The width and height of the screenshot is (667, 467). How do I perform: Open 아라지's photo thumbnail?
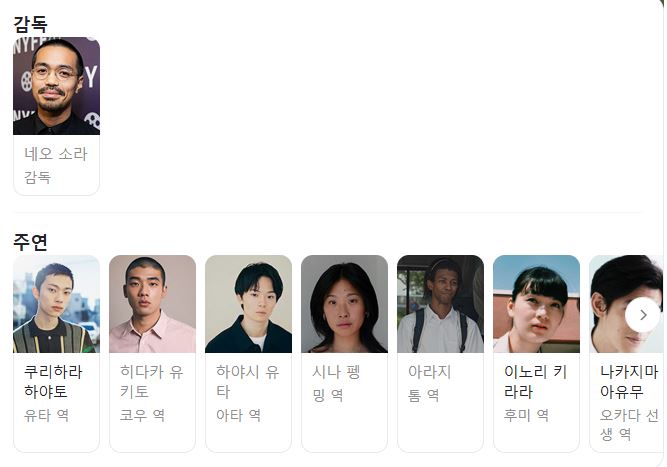pyautogui.click(x=440, y=304)
